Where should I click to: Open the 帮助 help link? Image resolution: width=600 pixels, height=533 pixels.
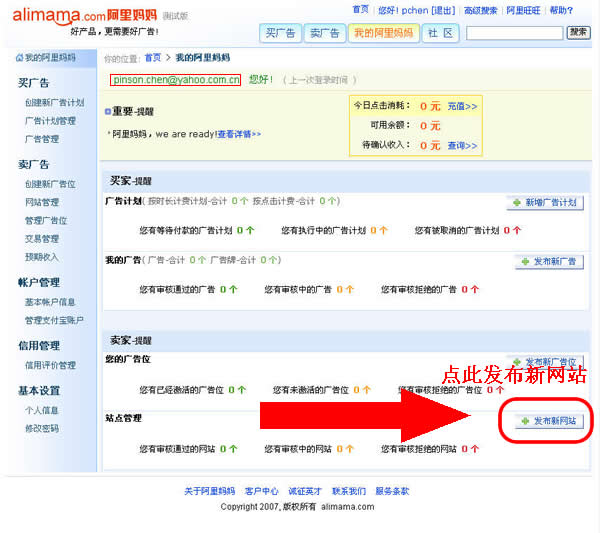click(x=561, y=10)
